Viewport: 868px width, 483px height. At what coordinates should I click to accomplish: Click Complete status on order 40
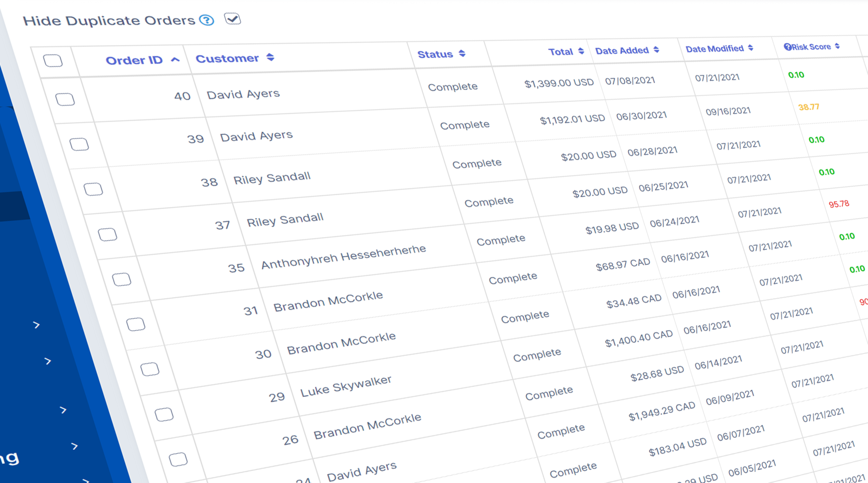[453, 87]
